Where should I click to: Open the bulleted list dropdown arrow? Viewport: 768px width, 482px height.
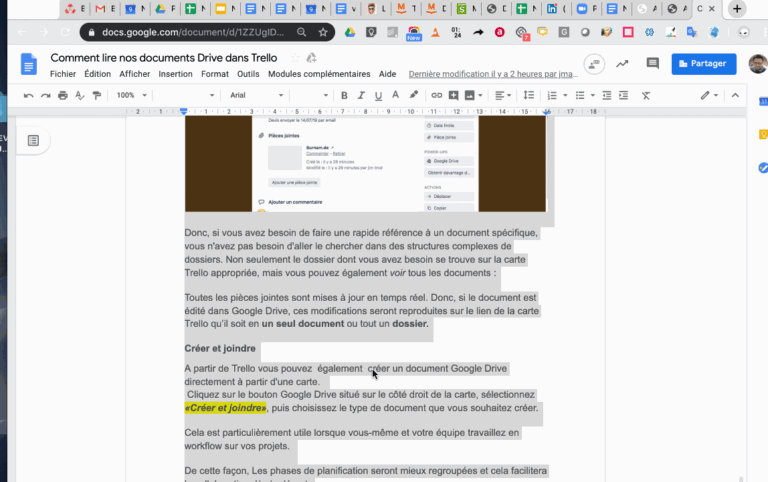[593, 96]
